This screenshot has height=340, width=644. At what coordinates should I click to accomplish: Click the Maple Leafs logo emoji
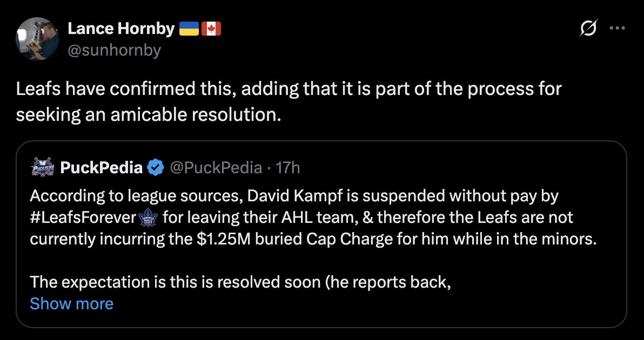pos(147,217)
